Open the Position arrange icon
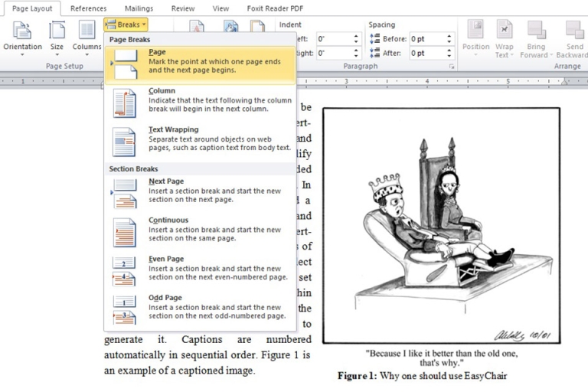Image resolution: width=588 pixels, height=392 pixels. (x=475, y=30)
